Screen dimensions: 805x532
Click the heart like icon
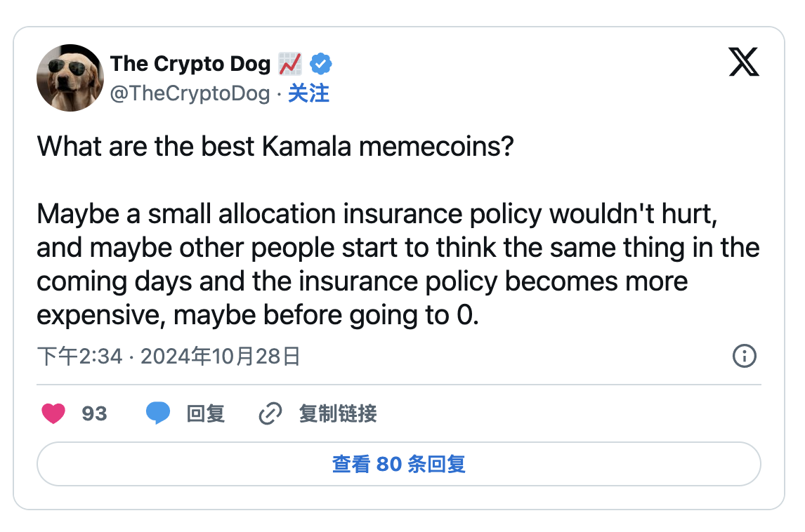pyautogui.click(x=53, y=413)
